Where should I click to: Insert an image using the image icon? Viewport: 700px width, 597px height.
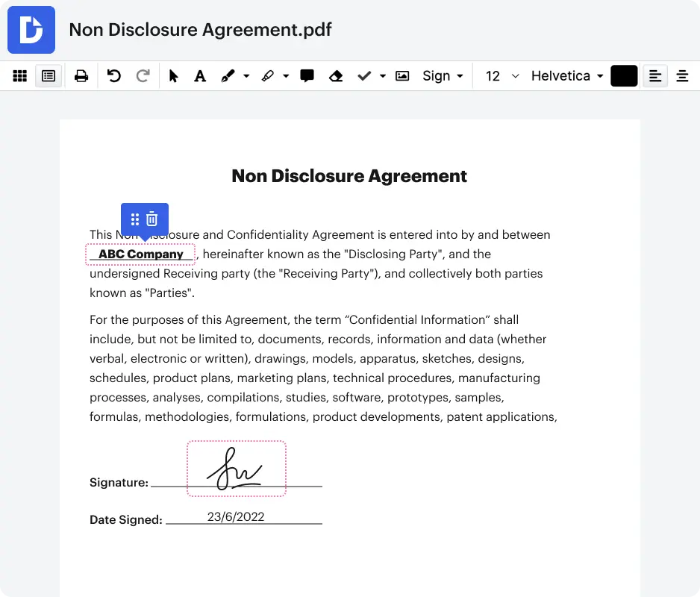[x=402, y=76]
